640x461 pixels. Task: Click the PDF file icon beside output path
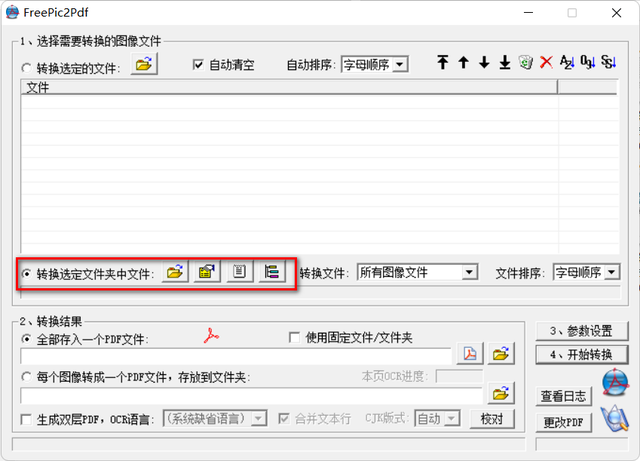[470, 354]
